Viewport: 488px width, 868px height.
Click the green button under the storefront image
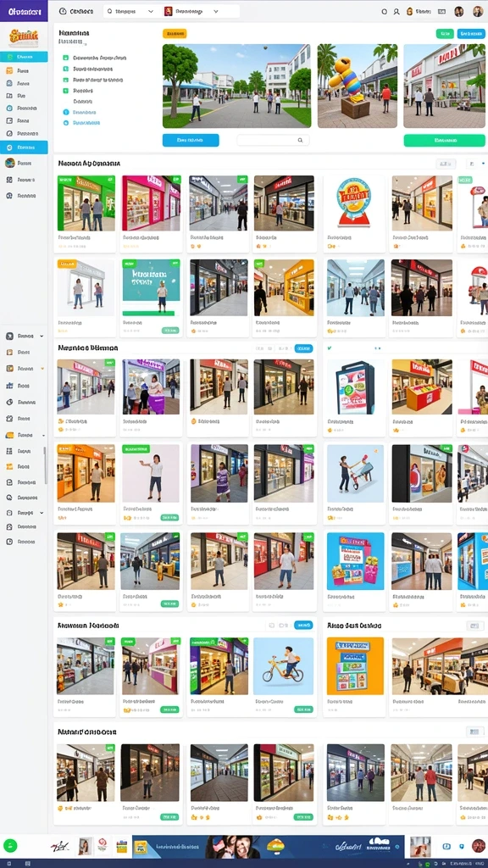tap(444, 140)
